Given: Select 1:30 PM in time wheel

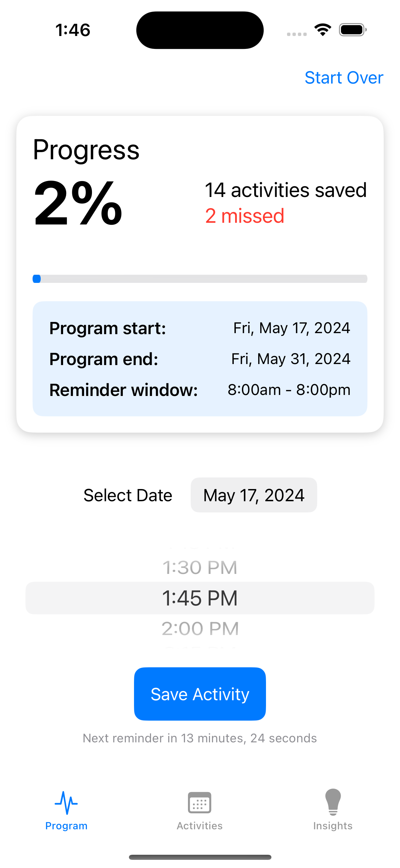Looking at the screenshot, I should pos(200,567).
